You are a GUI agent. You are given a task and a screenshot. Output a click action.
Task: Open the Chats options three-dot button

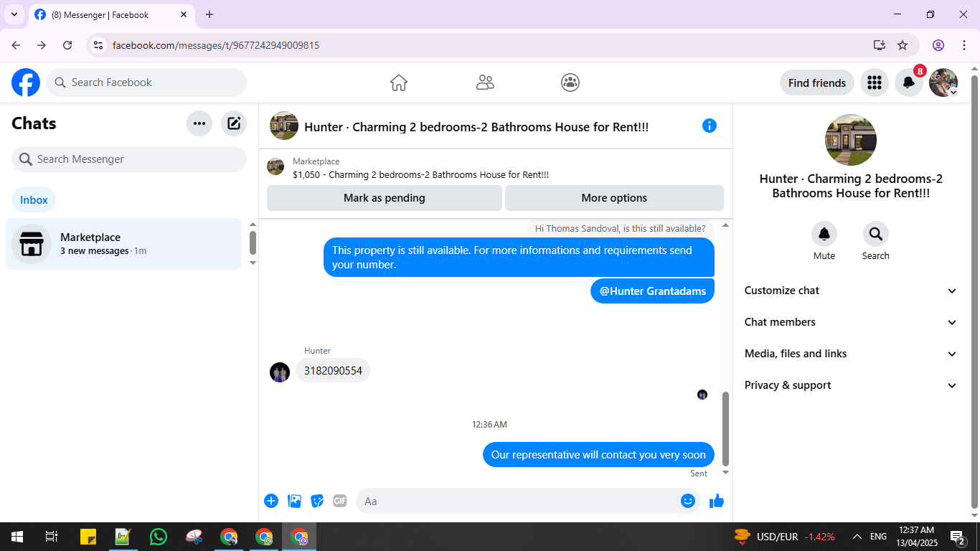point(199,123)
